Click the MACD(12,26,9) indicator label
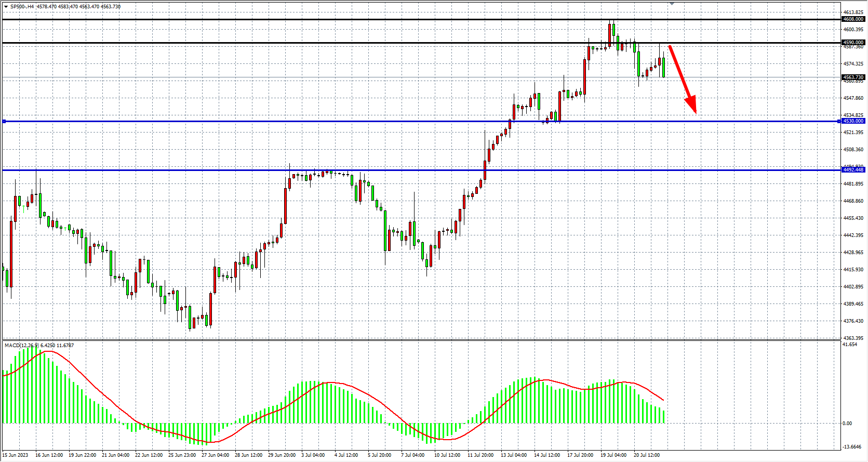Image resolution: width=868 pixels, height=462 pixels. 39,345
